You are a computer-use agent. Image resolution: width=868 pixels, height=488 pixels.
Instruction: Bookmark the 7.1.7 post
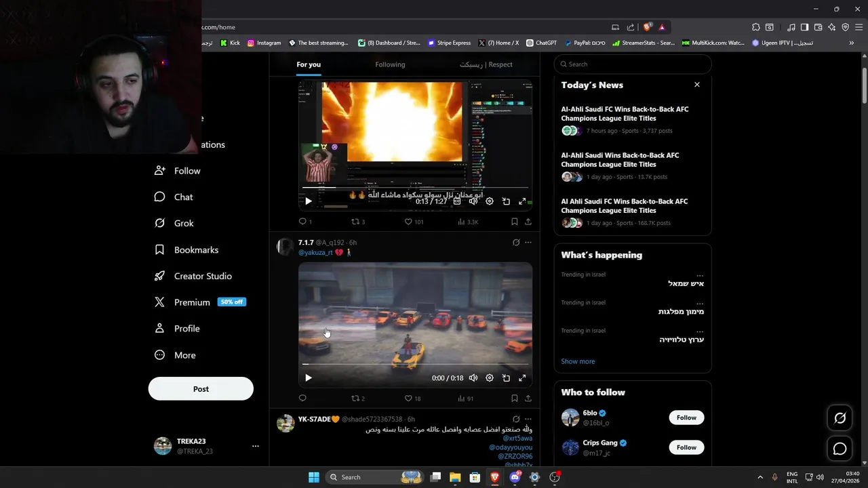pyautogui.click(x=514, y=399)
